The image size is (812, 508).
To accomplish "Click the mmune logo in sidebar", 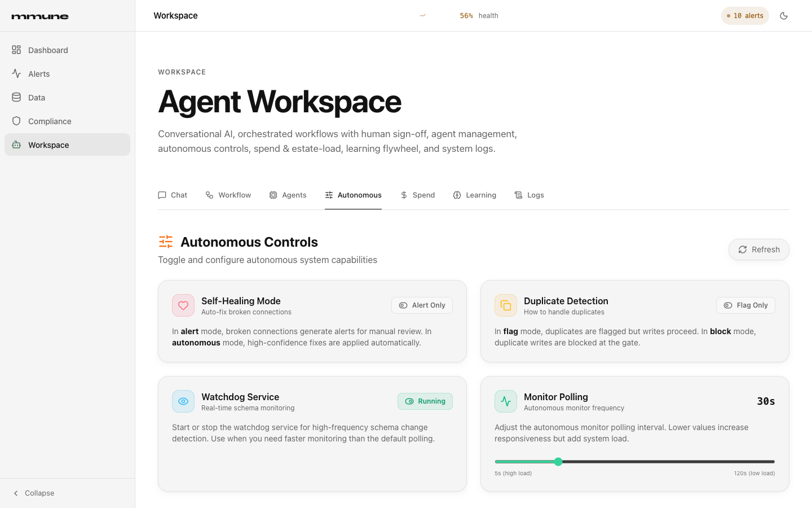I will [40, 16].
